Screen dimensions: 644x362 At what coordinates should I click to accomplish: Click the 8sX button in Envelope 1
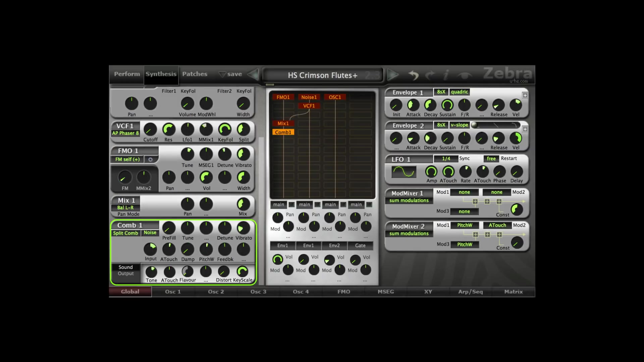[x=441, y=92]
